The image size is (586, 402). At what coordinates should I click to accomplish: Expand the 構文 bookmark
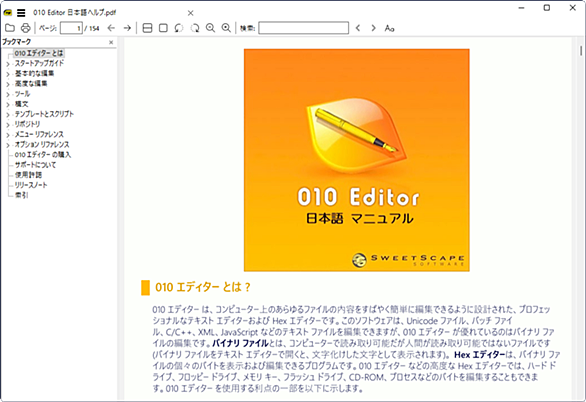point(8,105)
